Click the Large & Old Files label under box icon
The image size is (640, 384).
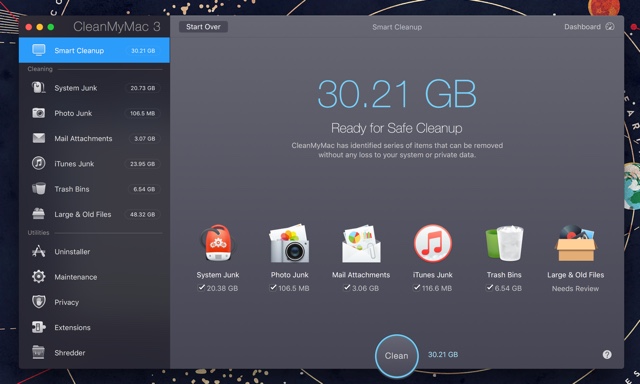[x=576, y=275]
